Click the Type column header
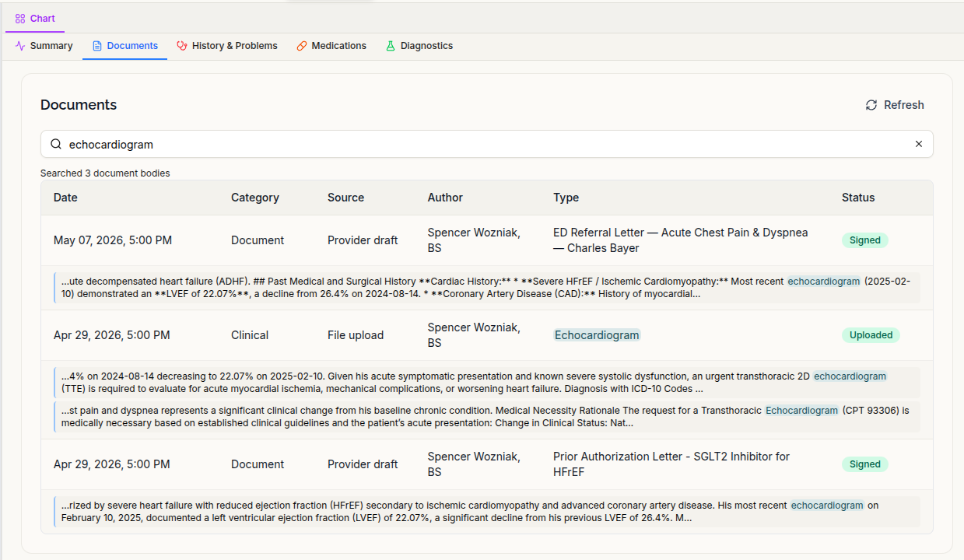Image resolution: width=964 pixels, height=560 pixels. tap(566, 198)
